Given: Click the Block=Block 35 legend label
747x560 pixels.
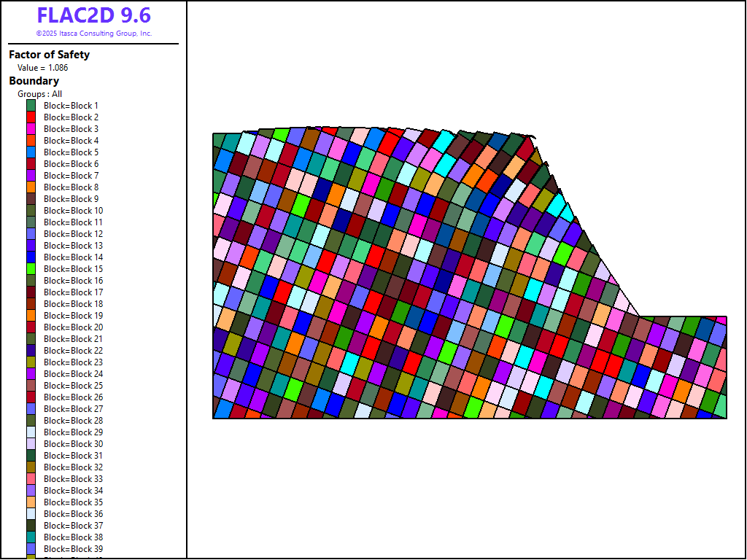Looking at the screenshot, I should 73,502.
